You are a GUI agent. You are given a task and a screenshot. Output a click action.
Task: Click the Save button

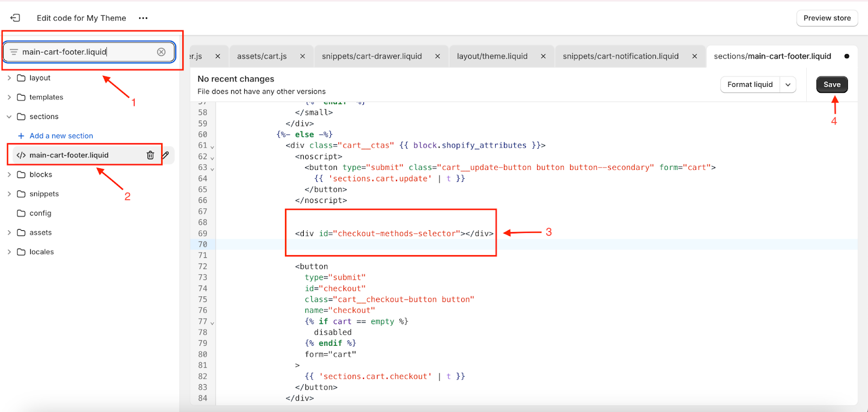[x=832, y=85]
